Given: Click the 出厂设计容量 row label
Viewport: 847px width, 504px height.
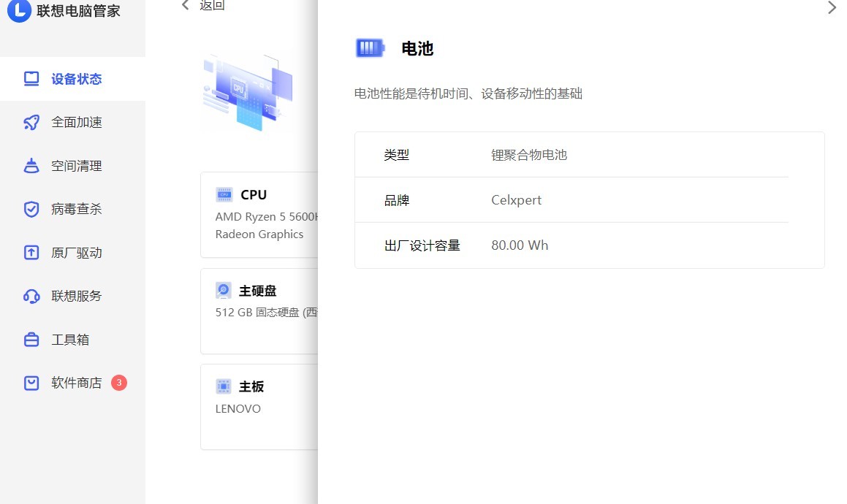Looking at the screenshot, I should coord(422,245).
